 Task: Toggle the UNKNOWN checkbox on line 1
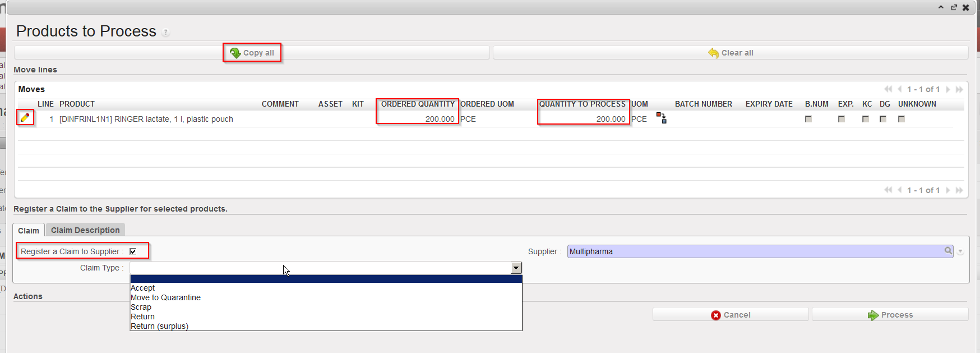click(902, 119)
